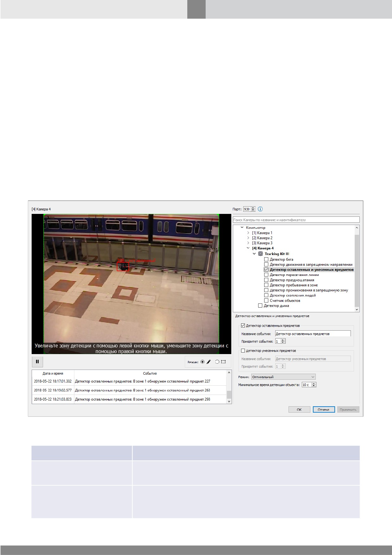Enable Детектор дыма checkbox
The height and width of the screenshot is (555, 392).
point(260,306)
